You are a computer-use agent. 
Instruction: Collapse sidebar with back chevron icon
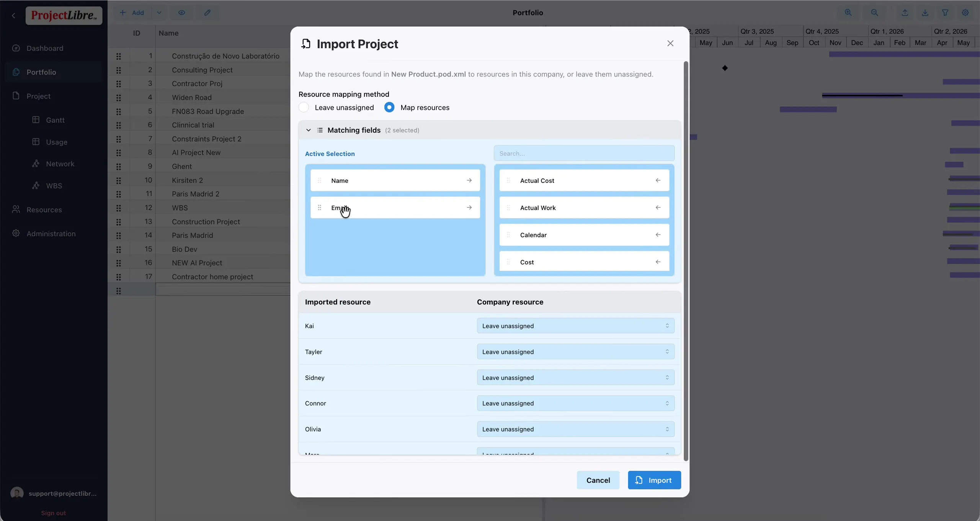pyautogui.click(x=14, y=16)
